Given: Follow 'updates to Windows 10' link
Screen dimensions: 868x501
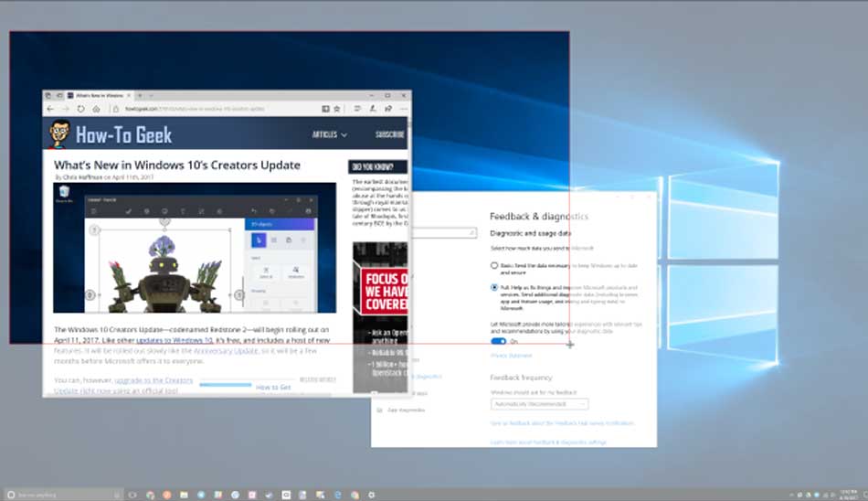Looking at the screenshot, I should pos(175,340).
